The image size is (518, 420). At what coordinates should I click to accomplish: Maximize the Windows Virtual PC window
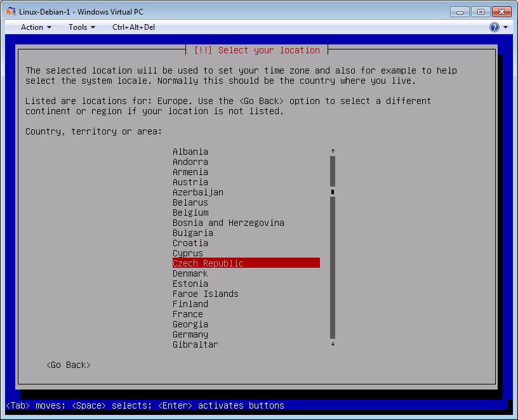pyautogui.click(x=480, y=11)
